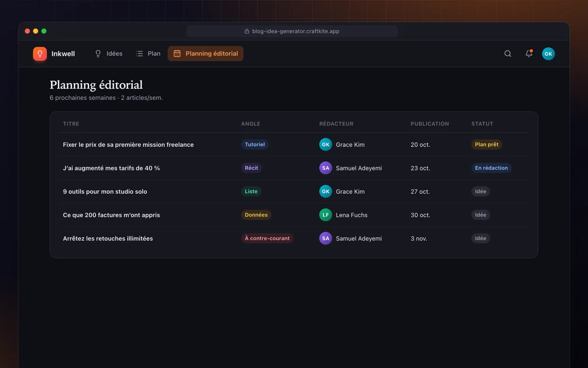Sort by the TITRE column header
The image size is (588, 368).
coord(71,124)
